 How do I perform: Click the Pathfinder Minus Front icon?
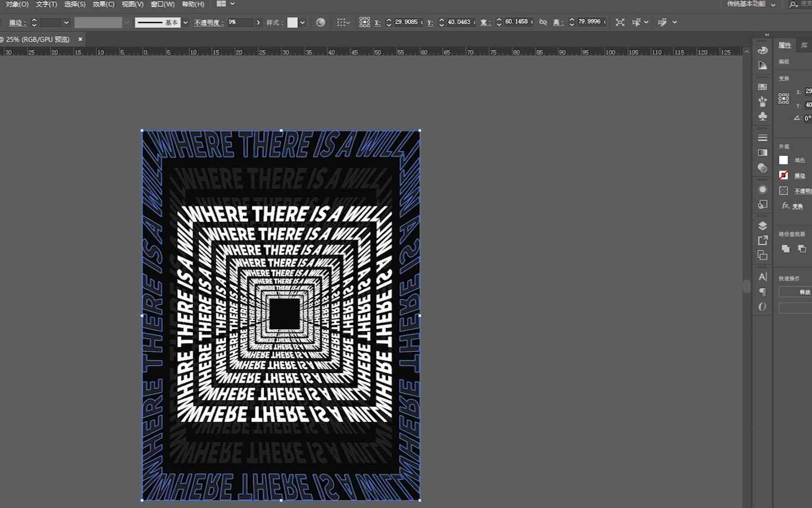[x=802, y=248]
